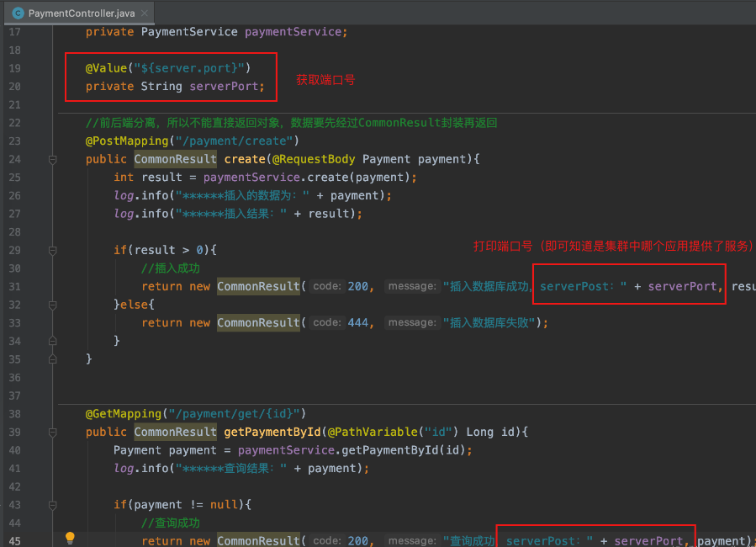756x547 pixels.
Task: Click the @PostMapping annotation
Action: [127, 141]
